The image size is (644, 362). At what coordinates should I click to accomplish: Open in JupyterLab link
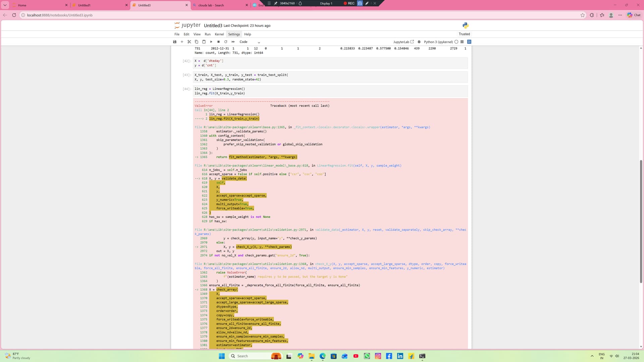(404, 42)
